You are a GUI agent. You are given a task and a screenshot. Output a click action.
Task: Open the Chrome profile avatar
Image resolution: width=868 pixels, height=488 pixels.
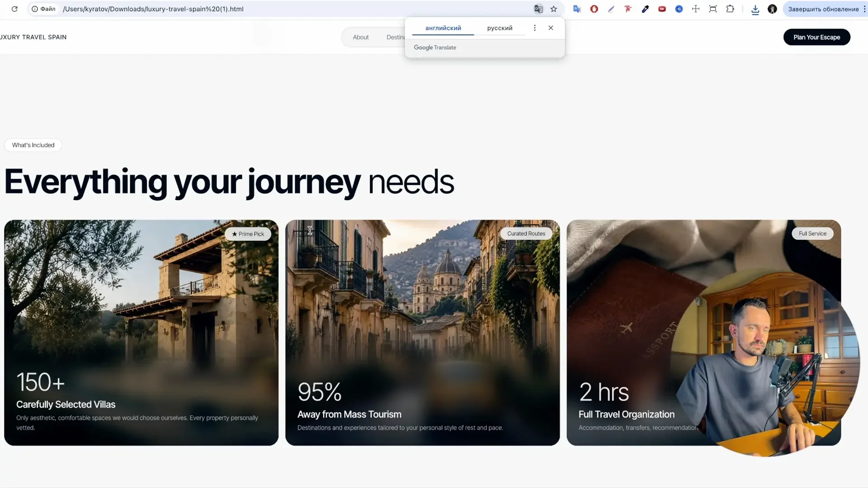click(772, 9)
